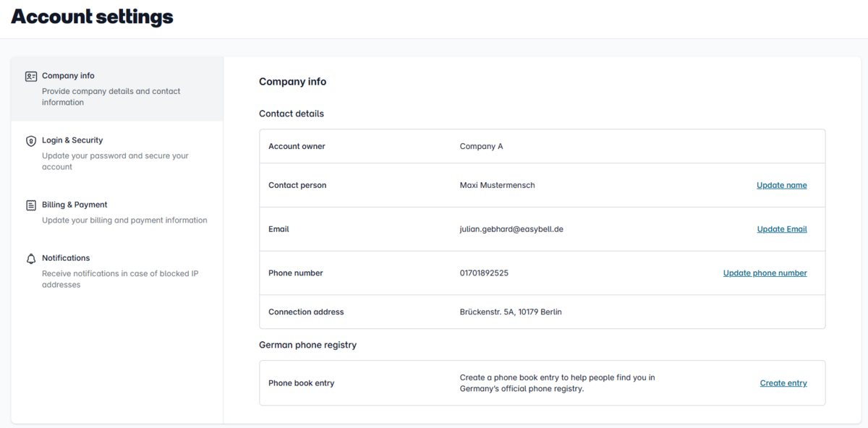
Task: Click the Billing & Payment document icon
Action: [x=31, y=205]
